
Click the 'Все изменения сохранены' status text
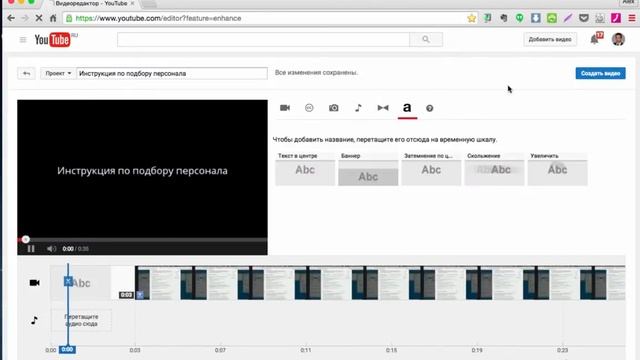(x=316, y=73)
